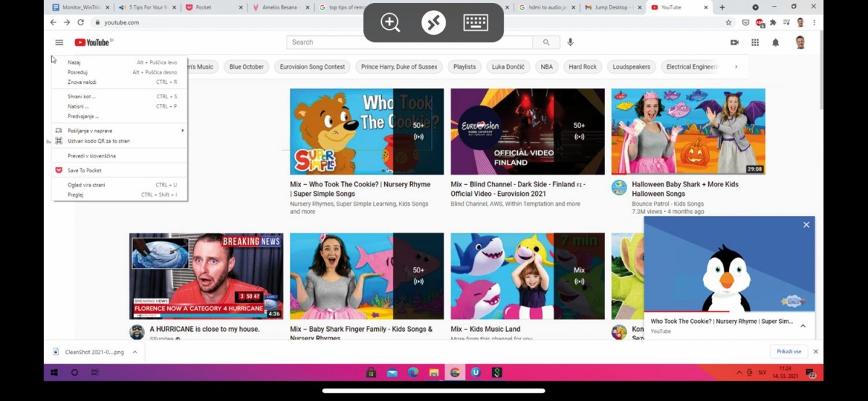The width and height of the screenshot is (868, 401).
Task: Bookmark this page with the star icon
Action: 728,22
